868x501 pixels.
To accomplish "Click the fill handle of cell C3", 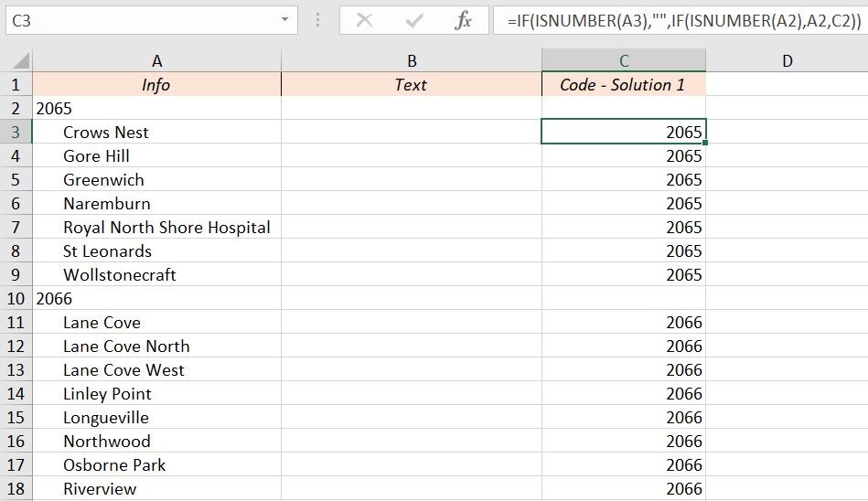I will click(705, 143).
